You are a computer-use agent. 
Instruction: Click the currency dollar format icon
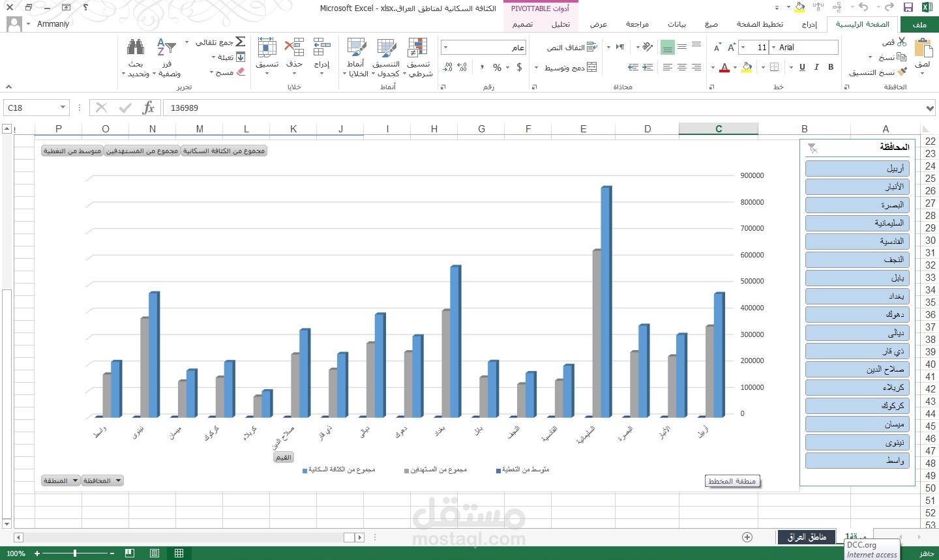coord(519,67)
